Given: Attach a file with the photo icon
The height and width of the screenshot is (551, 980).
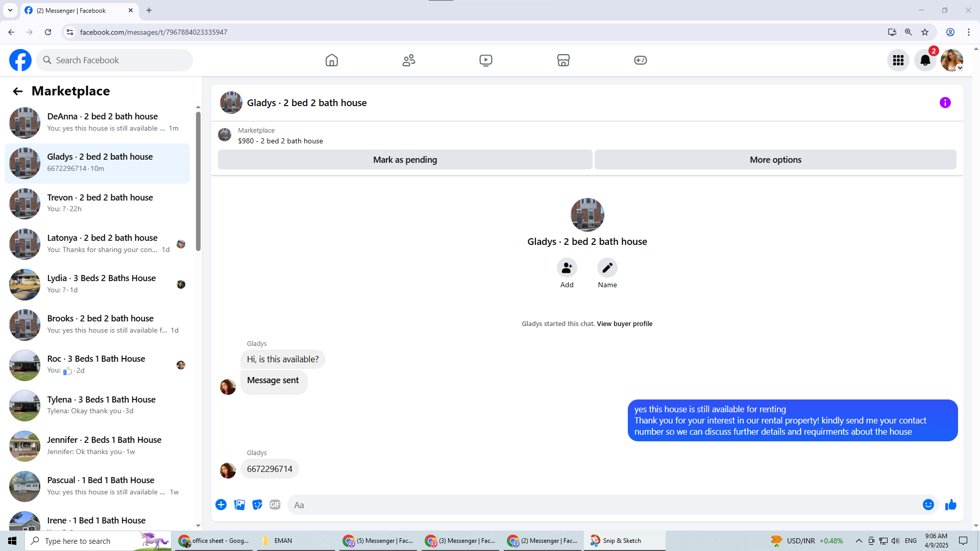Looking at the screenshot, I should pos(239,505).
